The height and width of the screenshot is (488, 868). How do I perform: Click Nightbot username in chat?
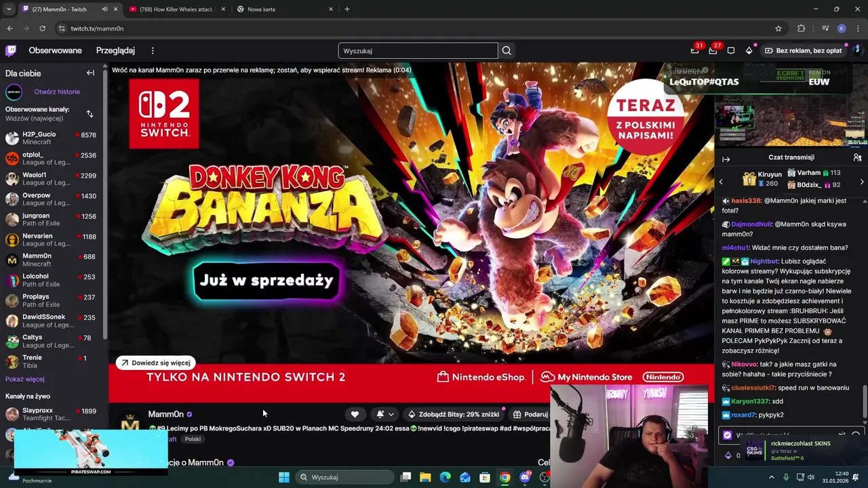point(764,261)
